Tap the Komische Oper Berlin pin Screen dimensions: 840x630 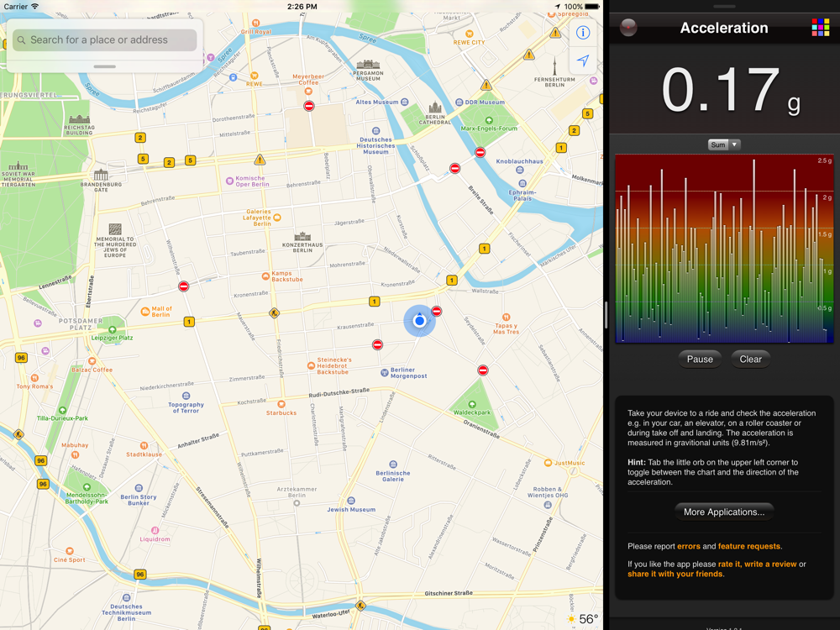(x=229, y=181)
